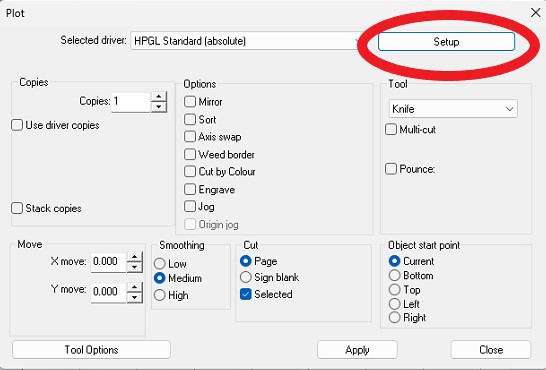The width and height of the screenshot is (546, 370).
Task: Increase Y move with up arrow
Action: (134, 288)
